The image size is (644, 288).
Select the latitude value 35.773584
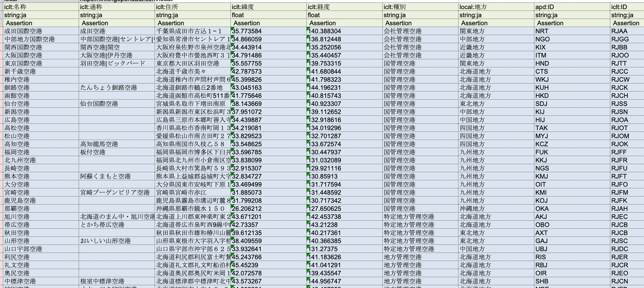[269, 31]
